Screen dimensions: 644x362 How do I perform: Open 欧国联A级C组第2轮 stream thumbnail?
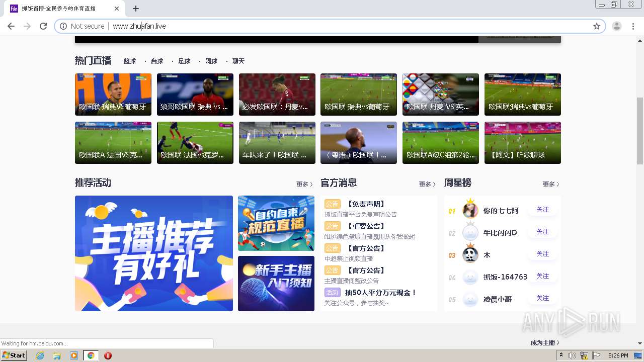(441, 143)
